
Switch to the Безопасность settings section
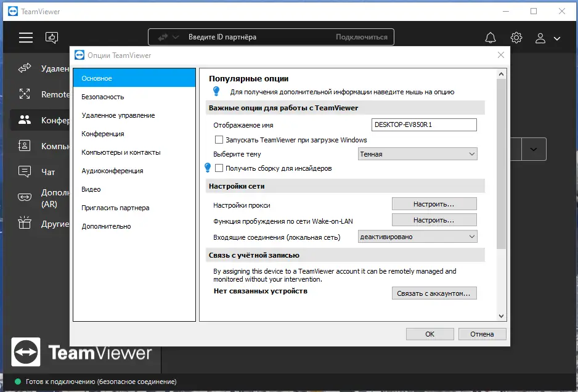click(x=103, y=97)
